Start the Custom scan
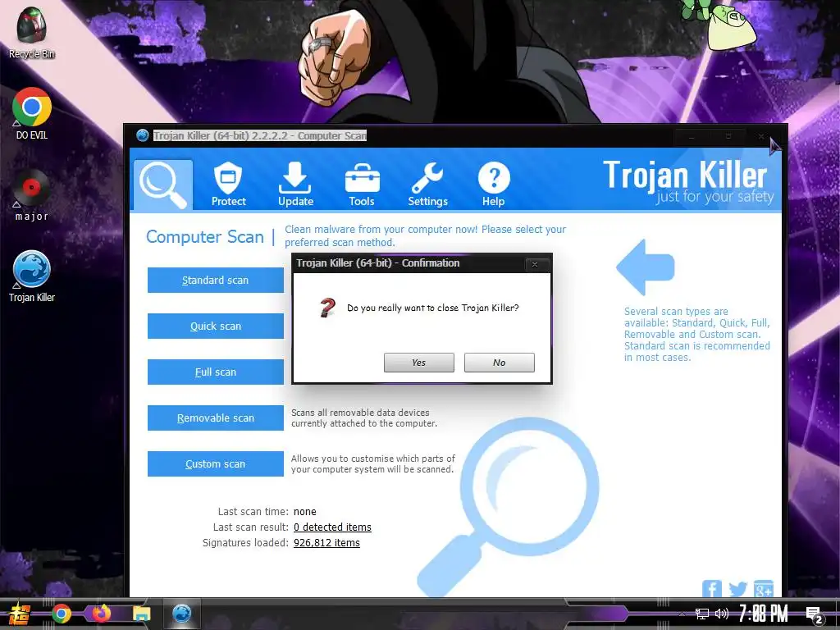 (216, 464)
